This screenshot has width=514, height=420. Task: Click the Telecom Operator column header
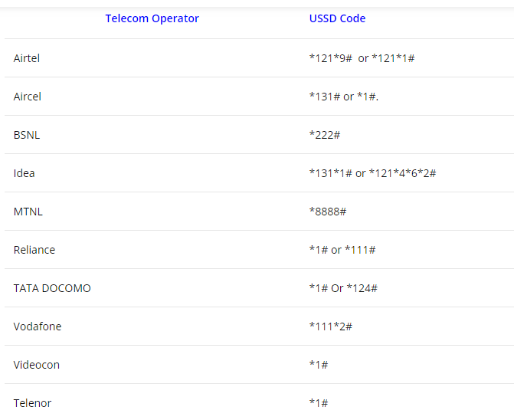(x=152, y=18)
